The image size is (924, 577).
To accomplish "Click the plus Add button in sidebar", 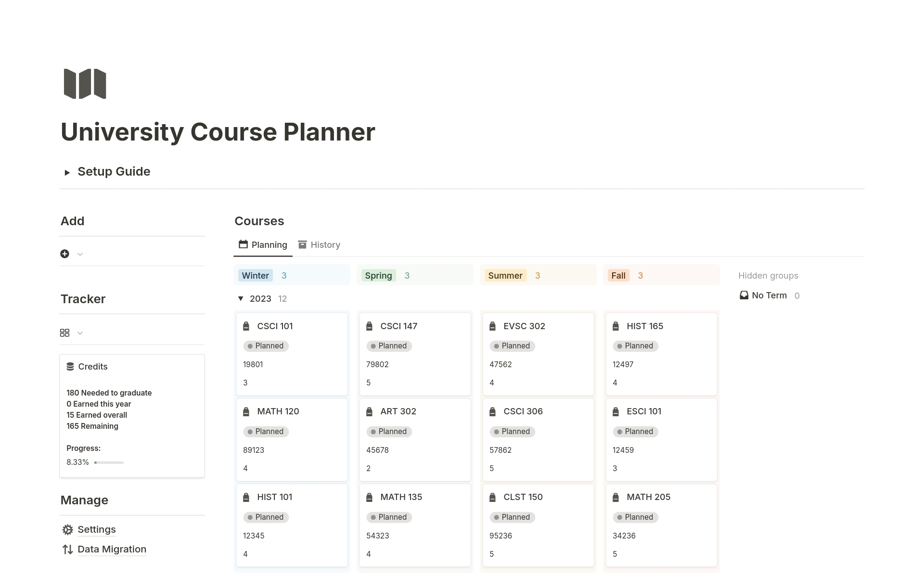I will click(x=65, y=253).
